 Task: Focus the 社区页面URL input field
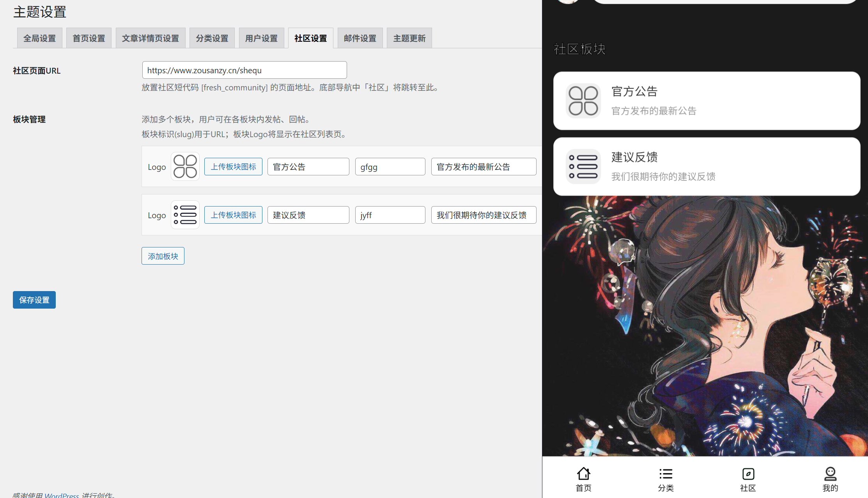(x=244, y=70)
